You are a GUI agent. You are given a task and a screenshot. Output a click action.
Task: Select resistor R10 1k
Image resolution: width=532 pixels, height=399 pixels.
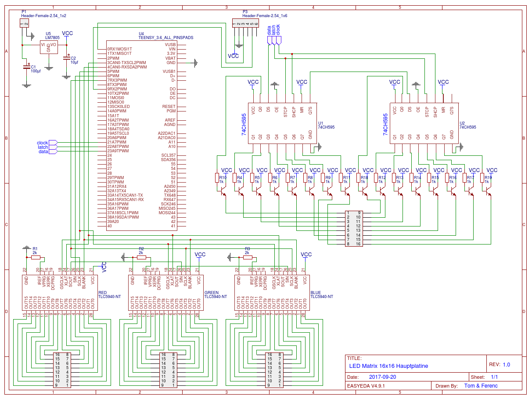click(217, 178)
